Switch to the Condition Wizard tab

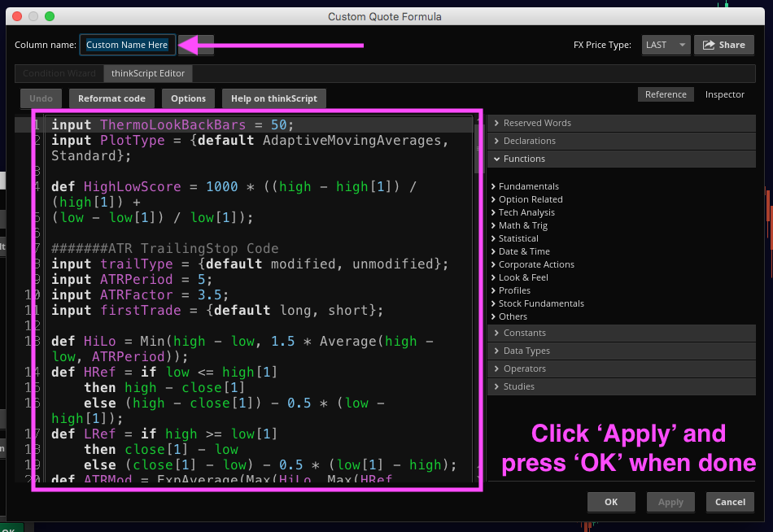coord(59,73)
